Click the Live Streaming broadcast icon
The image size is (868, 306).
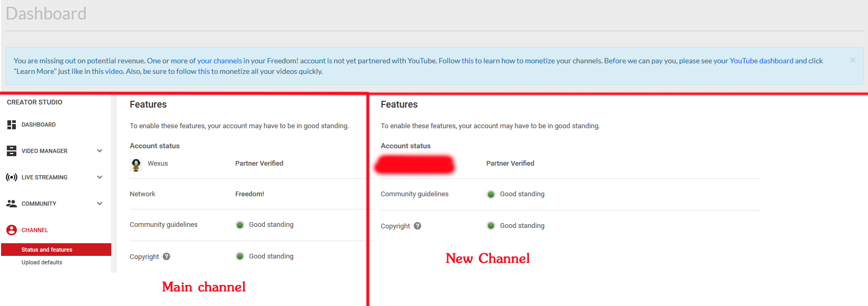point(12,177)
